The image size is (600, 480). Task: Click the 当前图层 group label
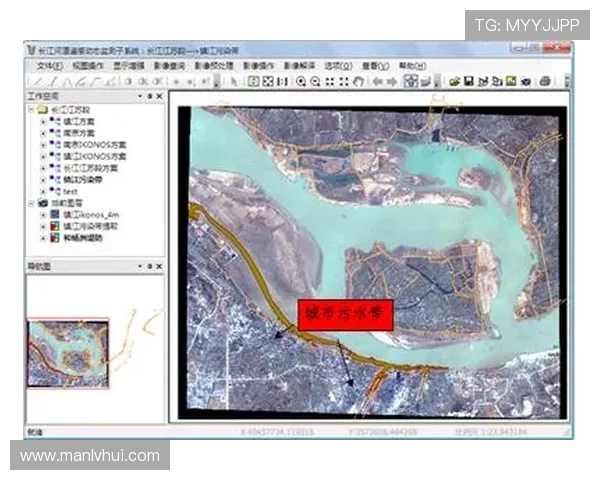click(67, 203)
